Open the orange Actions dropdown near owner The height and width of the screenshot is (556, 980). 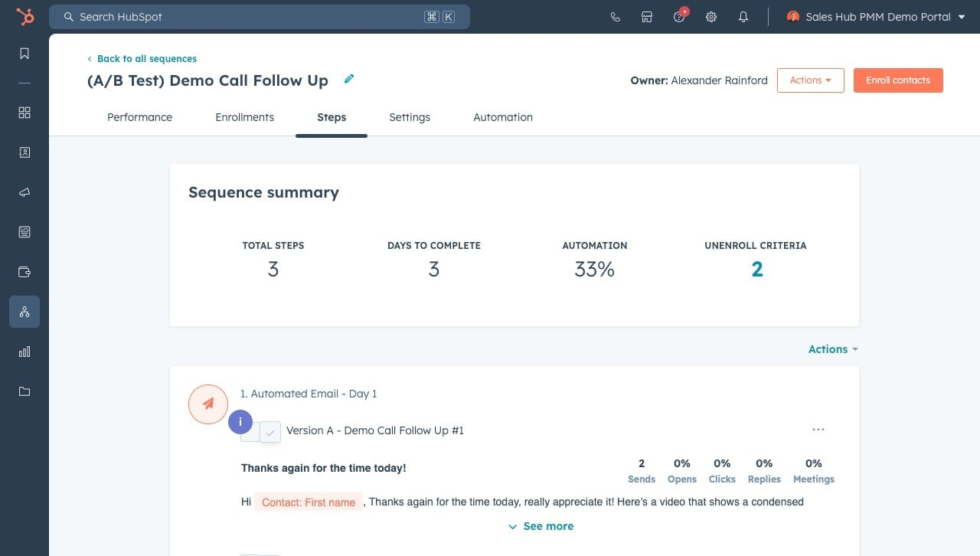pyautogui.click(x=810, y=80)
